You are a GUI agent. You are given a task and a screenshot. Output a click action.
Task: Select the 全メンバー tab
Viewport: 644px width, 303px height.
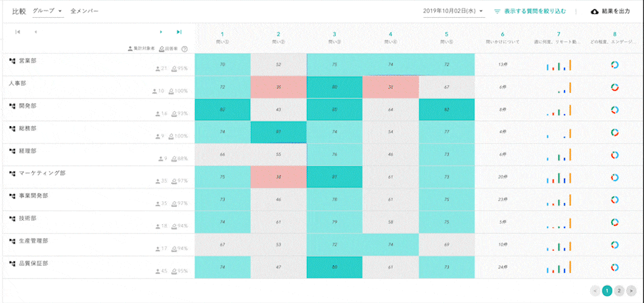84,11
